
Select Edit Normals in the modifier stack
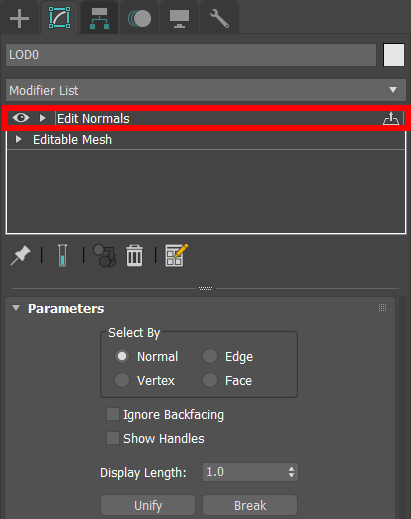pos(93,119)
